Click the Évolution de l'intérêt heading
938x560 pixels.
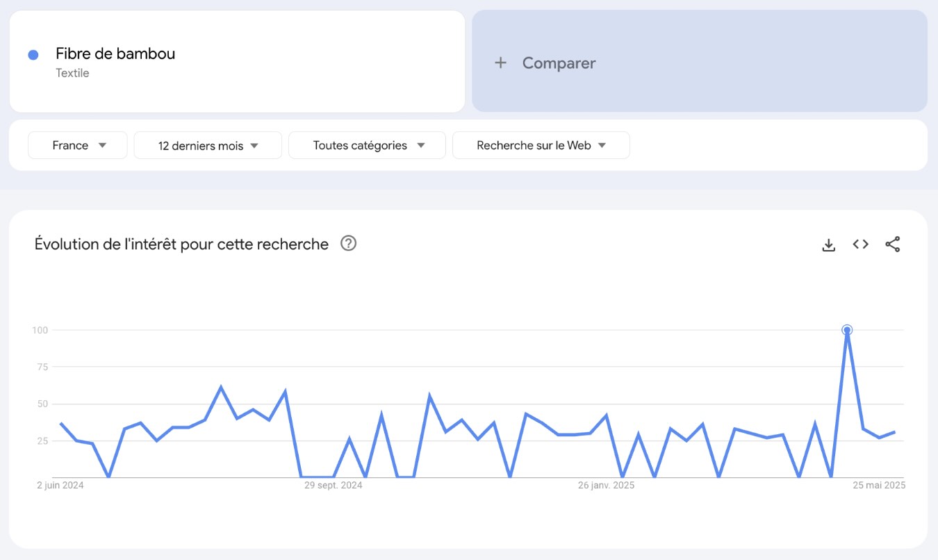[181, 244]
